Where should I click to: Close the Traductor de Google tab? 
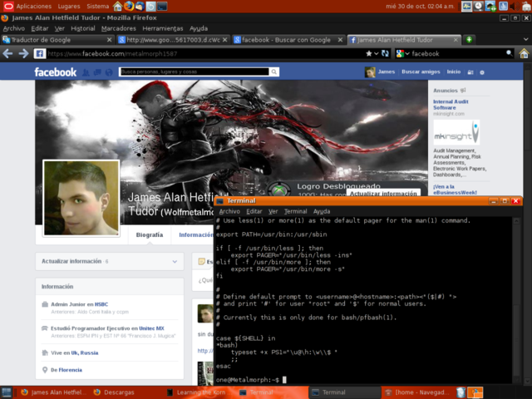click(x=109, y=40)
